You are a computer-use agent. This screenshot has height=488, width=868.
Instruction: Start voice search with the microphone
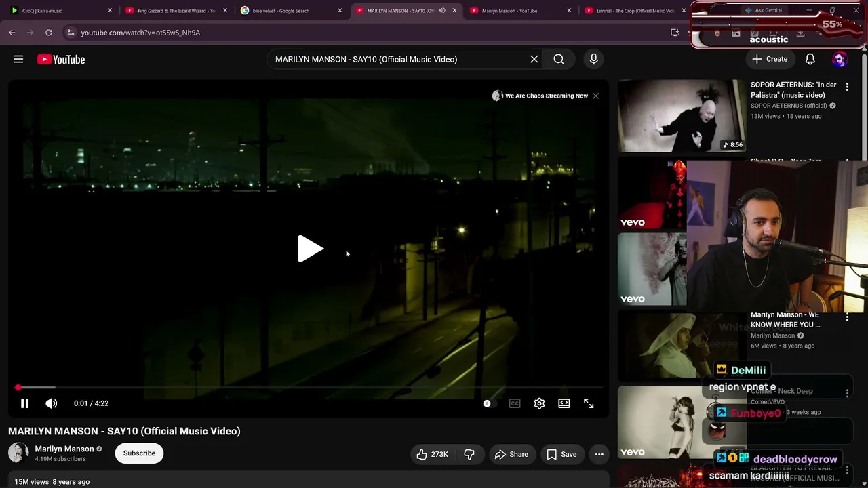pyautogui.click(x=593, y=60)
